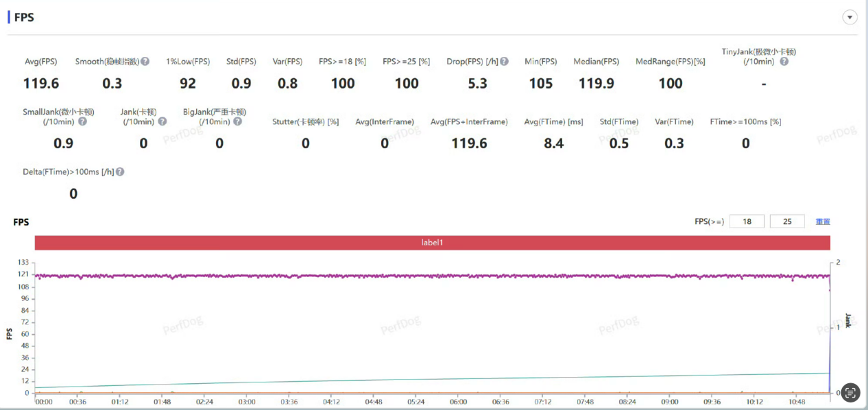Click the purple FPS line in the chart
This screenshot has height=410, width=868.
(432, 276)
